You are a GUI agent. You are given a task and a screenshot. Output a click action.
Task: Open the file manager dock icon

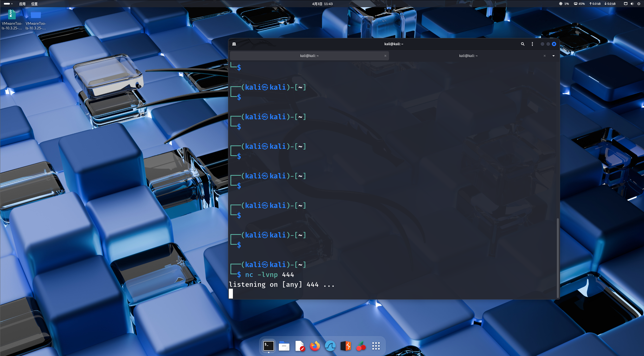[284, 346]
